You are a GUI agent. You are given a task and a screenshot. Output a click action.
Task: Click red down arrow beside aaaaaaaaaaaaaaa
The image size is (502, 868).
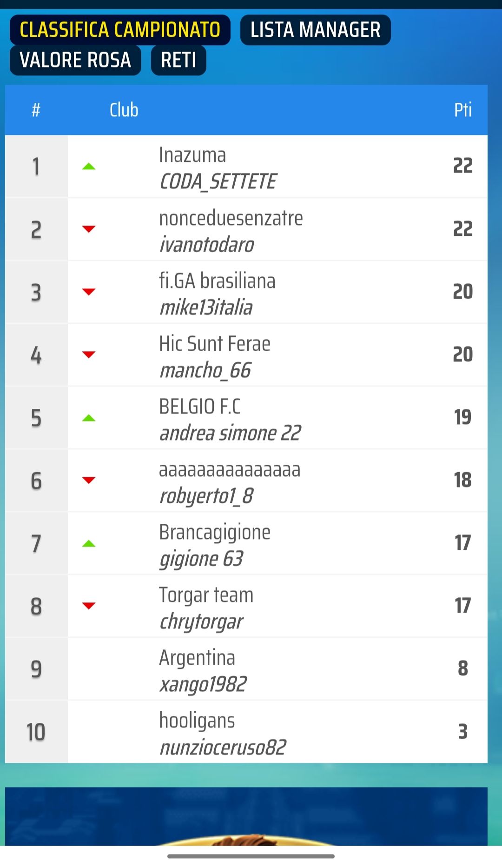tap(88, 480)
